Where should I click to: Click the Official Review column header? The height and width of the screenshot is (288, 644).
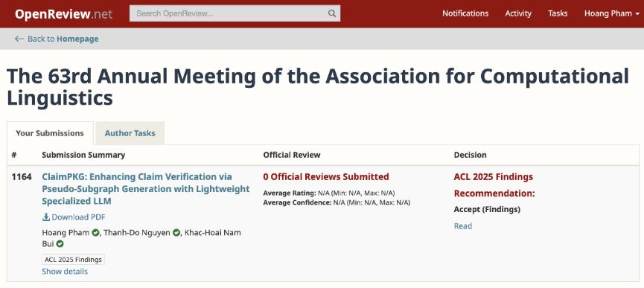(x=292, y=155)
